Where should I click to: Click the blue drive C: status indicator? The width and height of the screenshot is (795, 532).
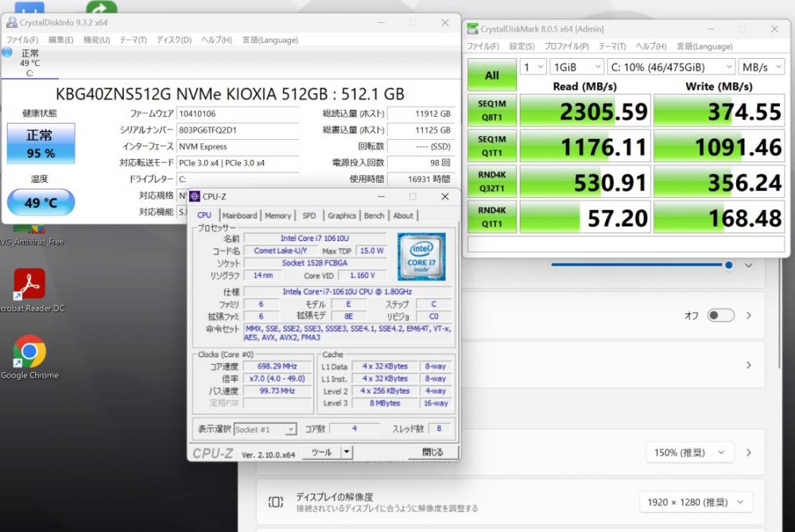coord(7,52)
